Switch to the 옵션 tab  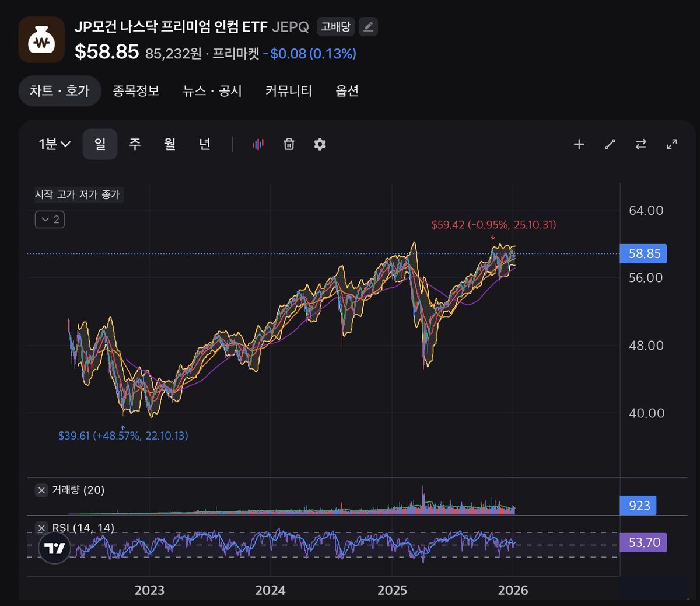pyautogui.click(x=347, y=91)
